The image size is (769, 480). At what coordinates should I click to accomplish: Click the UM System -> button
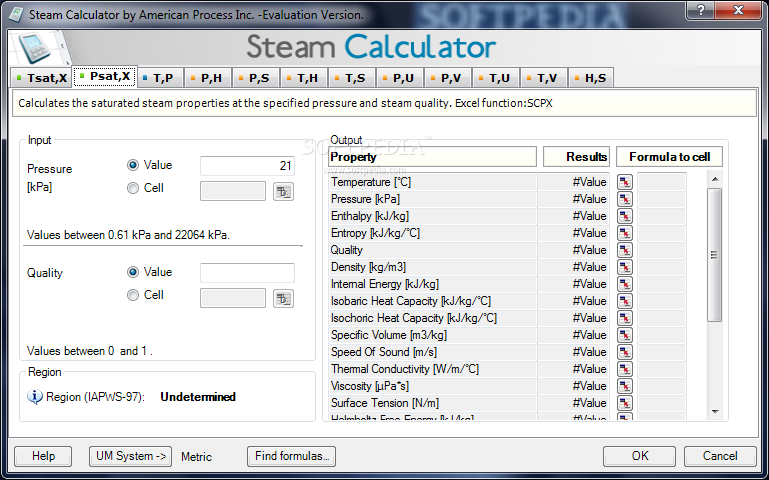[130, 456]
